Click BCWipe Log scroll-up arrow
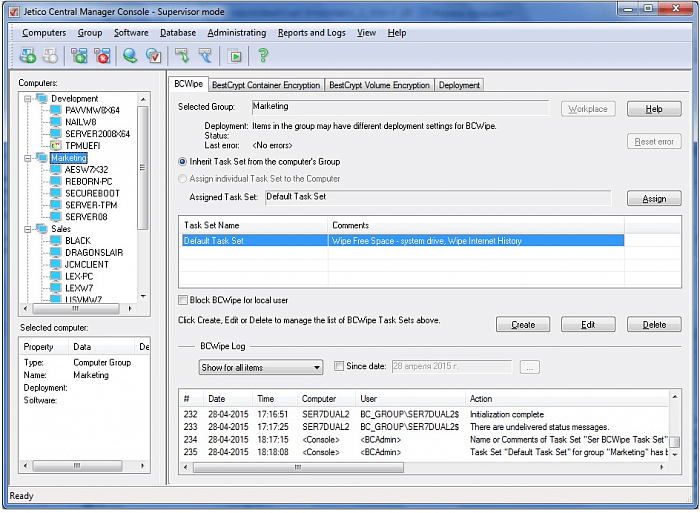The height and width of the screenshot is (513, 700). (675, 396)
